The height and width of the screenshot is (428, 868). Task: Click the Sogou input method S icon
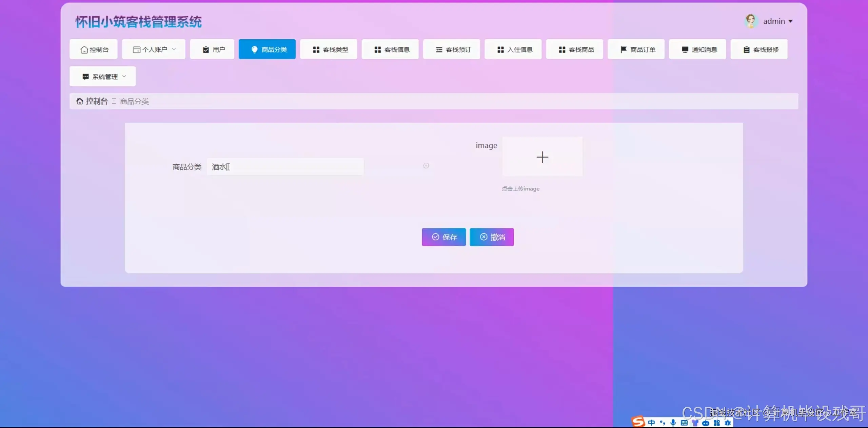638,422
